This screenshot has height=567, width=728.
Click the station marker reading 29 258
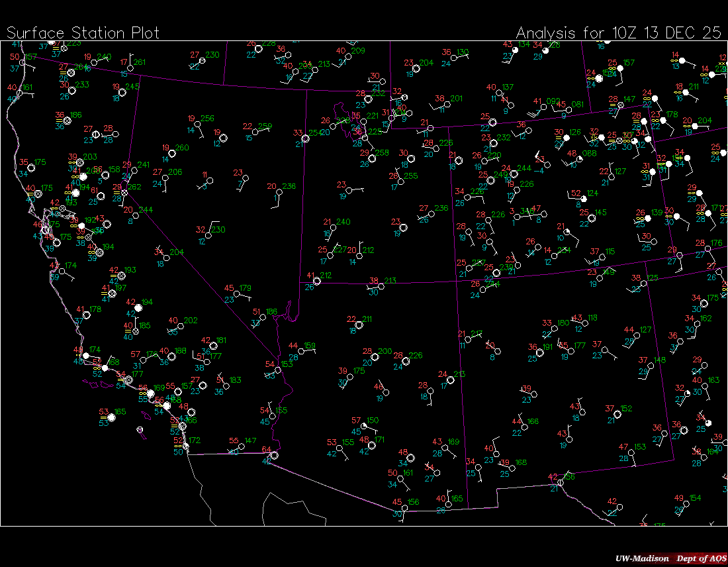coord(372,158)
